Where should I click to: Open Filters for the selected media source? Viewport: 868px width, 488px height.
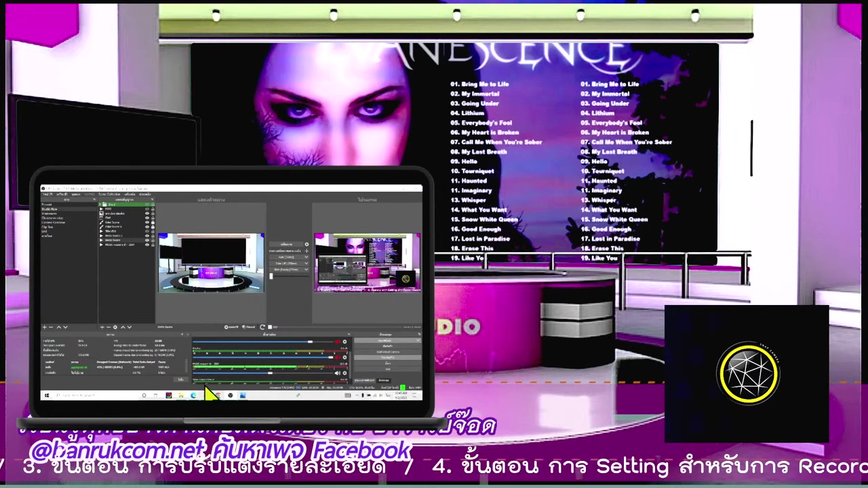tap(249, 327)
